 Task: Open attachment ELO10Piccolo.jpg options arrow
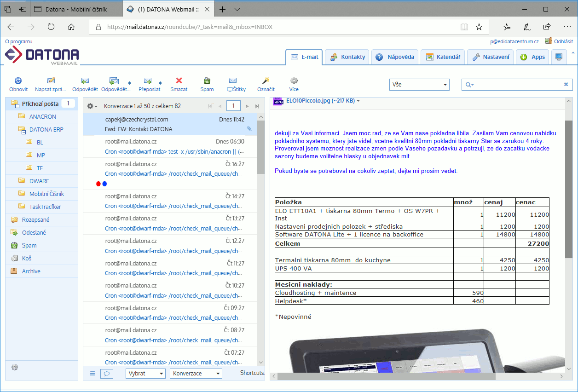coord(358,101)
